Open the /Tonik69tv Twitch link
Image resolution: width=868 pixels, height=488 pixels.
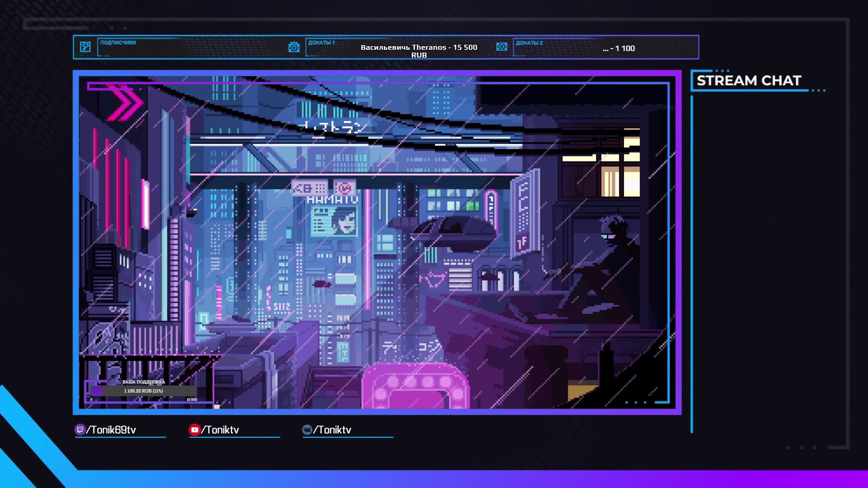(111, 430)
